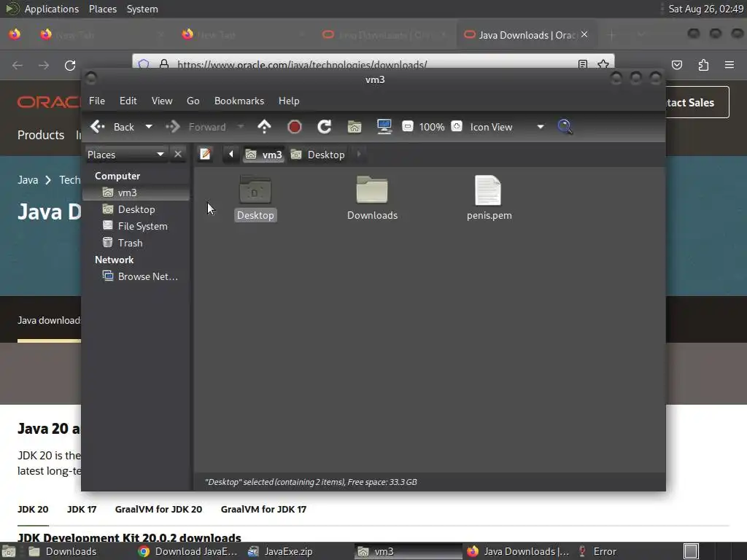Open Pocket save icon in Firefox
This screenshot has height=560, width=747.
[677, 65]
